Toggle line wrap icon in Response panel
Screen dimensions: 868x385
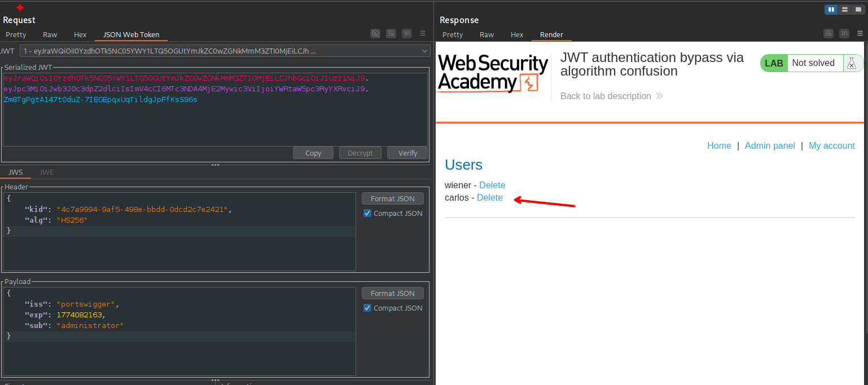[x=828, y=34]
